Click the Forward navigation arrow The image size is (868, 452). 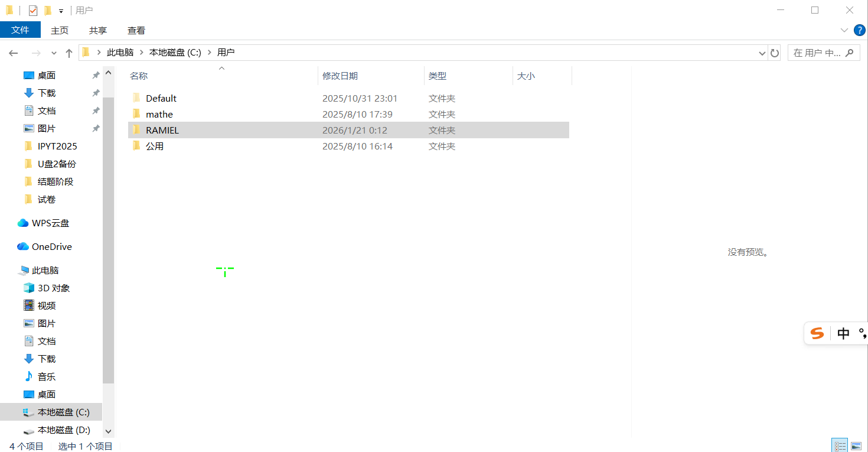[x=36, y=53]
